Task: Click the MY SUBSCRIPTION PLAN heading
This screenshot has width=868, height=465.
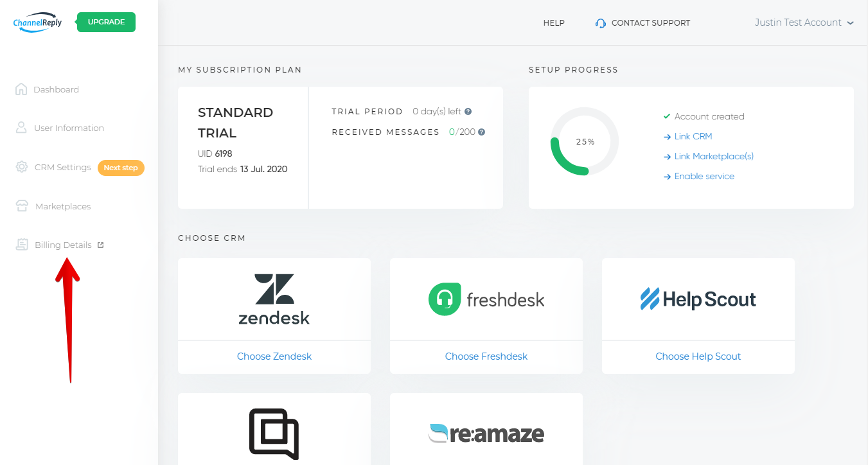Action: point(240,69)
